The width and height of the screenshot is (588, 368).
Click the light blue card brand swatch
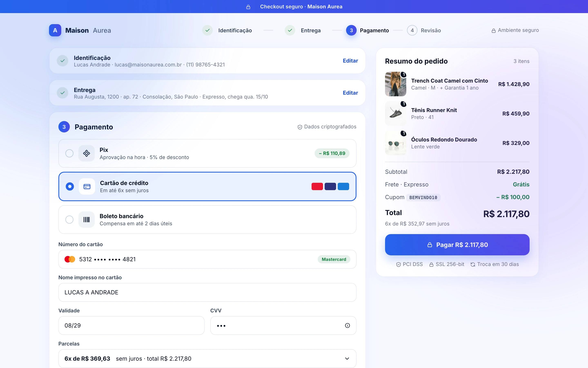pos(343,186)
